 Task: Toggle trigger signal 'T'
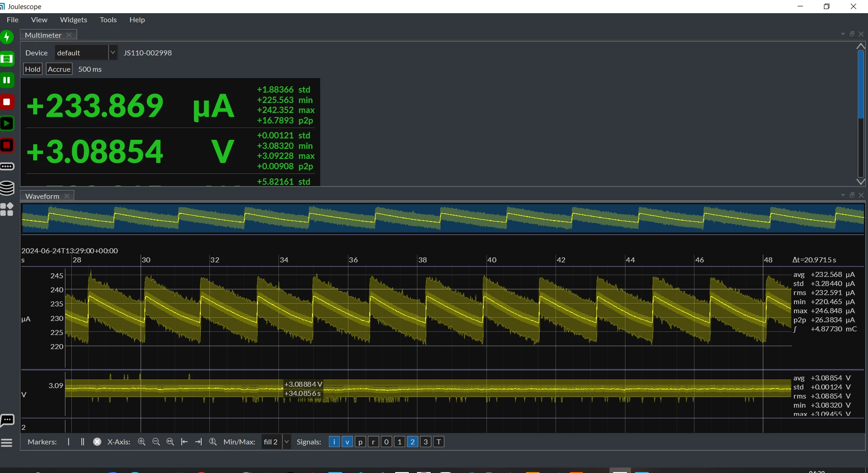tap(439, 442)
